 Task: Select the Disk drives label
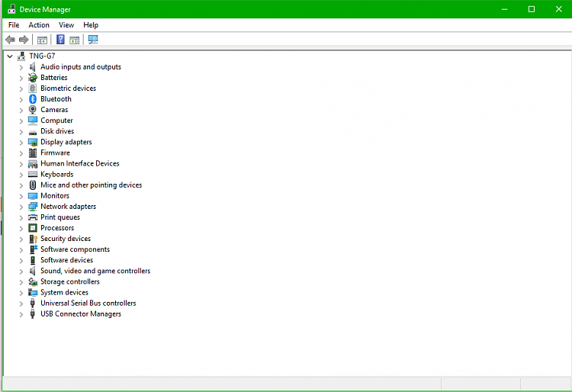coord(57,131)
